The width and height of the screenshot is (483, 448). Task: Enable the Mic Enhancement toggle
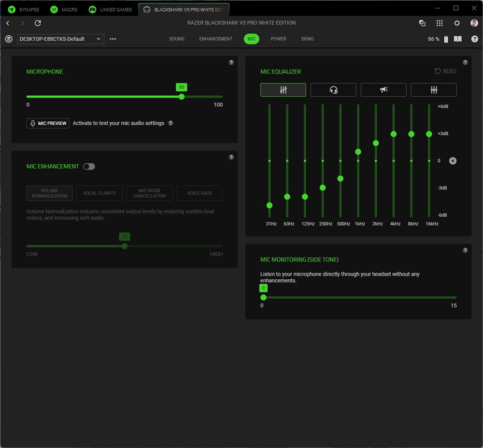(89, 166)
